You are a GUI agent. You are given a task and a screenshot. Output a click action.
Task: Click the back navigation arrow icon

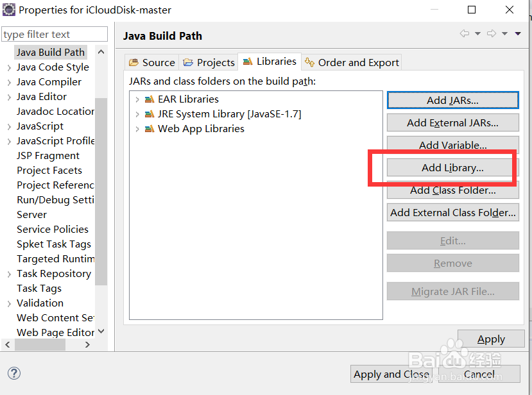coord(465,34)
